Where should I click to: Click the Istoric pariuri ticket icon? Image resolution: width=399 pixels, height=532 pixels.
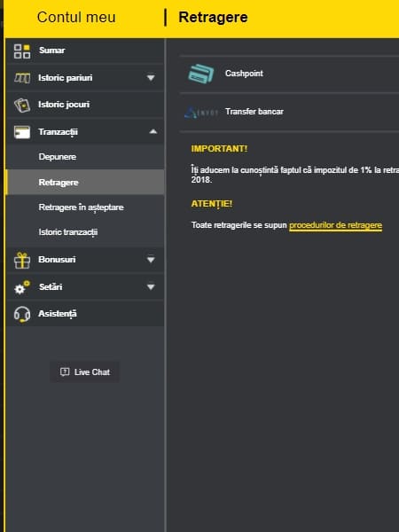[22, 78]
